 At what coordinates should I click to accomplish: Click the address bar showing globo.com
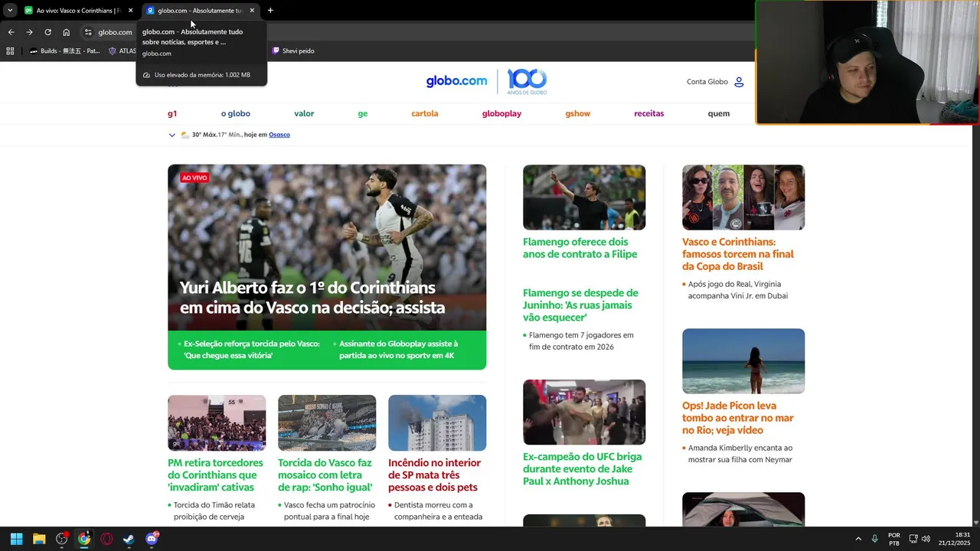115,32
